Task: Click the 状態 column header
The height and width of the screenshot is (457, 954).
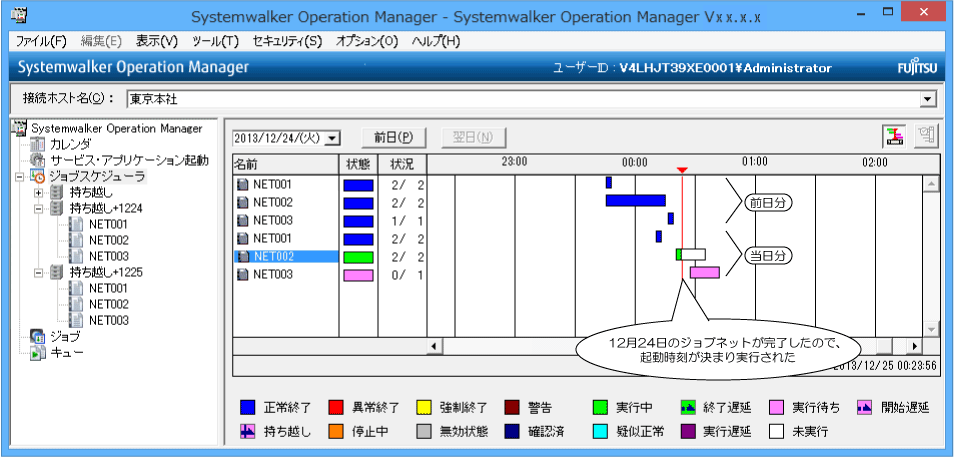Action: (x=358, y=163)
